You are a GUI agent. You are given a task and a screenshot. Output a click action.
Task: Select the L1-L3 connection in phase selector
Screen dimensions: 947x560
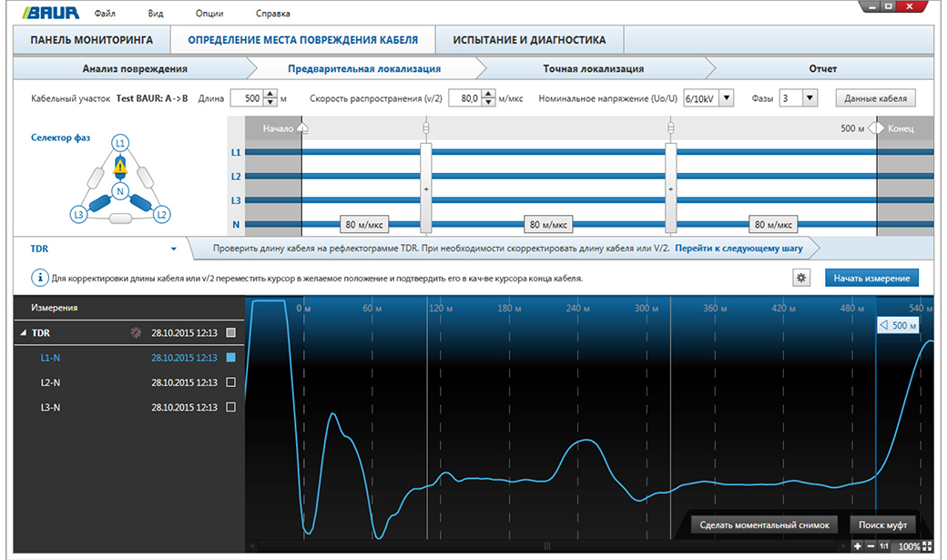96,178
